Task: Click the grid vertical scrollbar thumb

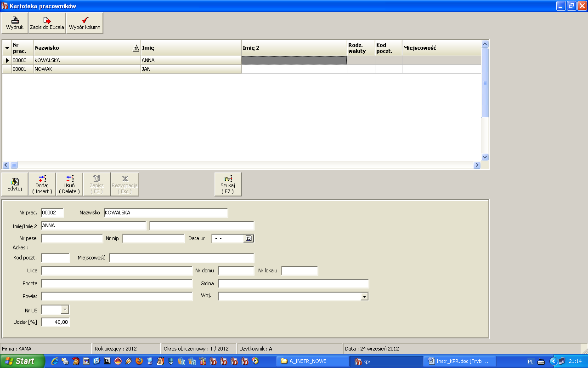Action: [x=485, y=83]
